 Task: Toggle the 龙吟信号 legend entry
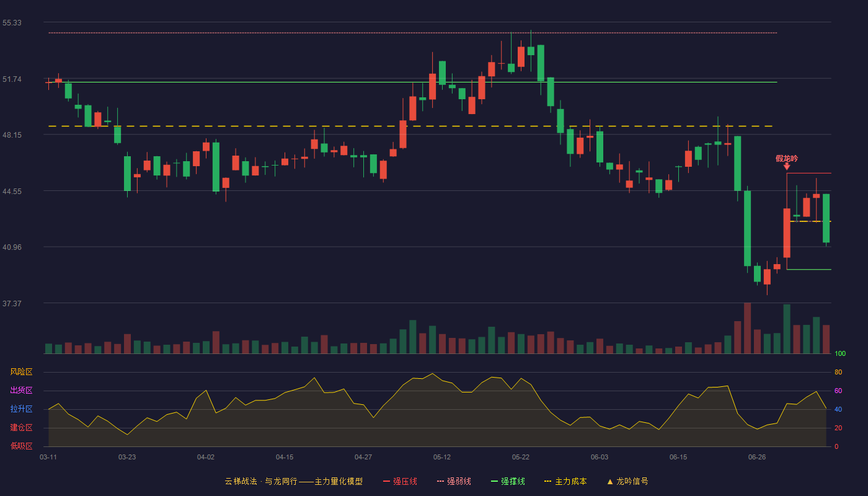[627, 481]
